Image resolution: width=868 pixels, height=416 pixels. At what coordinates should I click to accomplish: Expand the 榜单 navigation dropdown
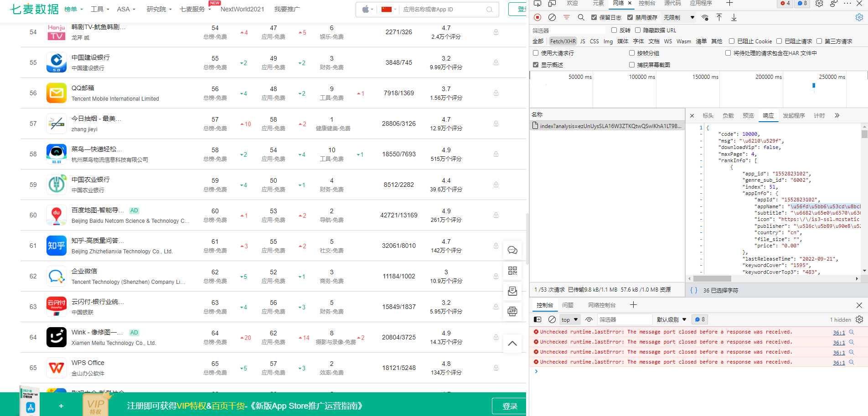click(74, 9)
